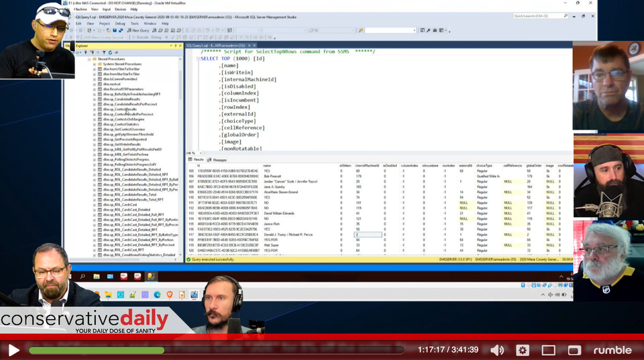Click the Save toolbar icon in SSMS

click(x=115, y=30)
